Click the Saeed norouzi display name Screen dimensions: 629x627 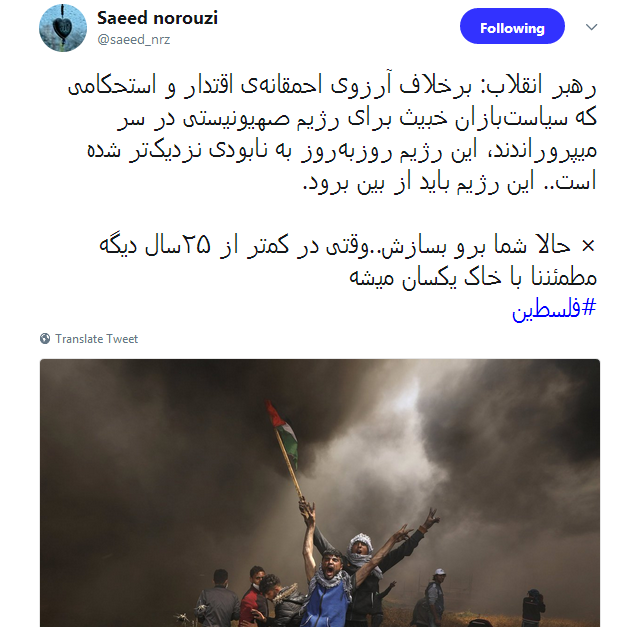point(157,18)
